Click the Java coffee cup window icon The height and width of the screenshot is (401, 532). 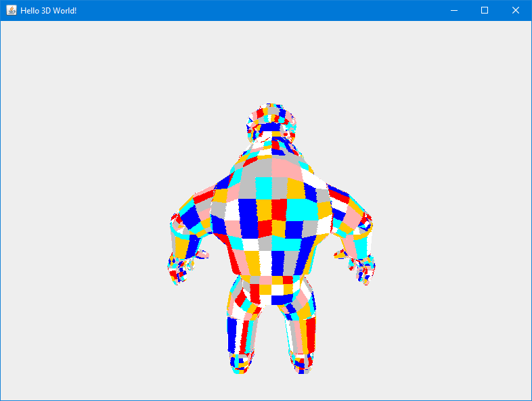click(12, 10)
